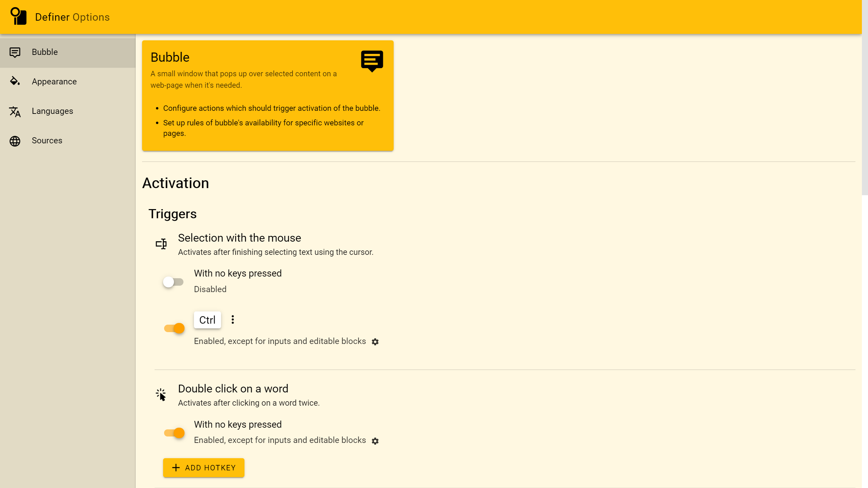Open the Sources section
The height and width of the screenshot is (488, 868).
(x=47, y=141)
